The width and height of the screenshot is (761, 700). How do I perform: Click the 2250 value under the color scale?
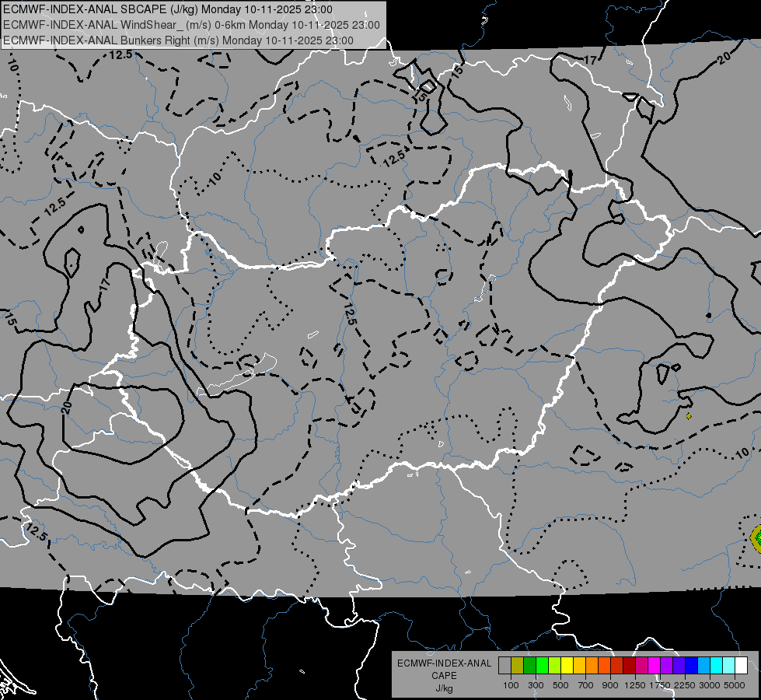coord(685,685)
